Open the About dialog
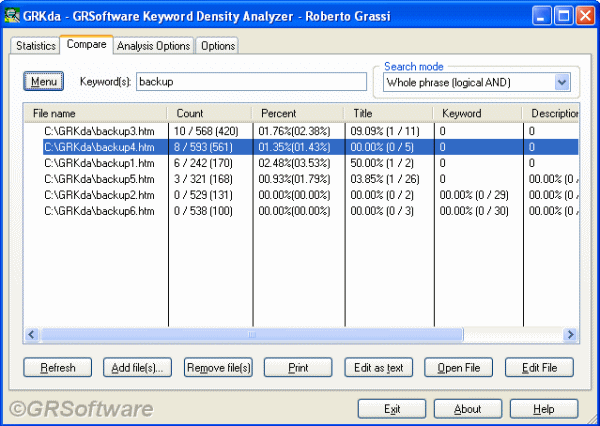This screenshot has width=600, height=426. point(468,409)
